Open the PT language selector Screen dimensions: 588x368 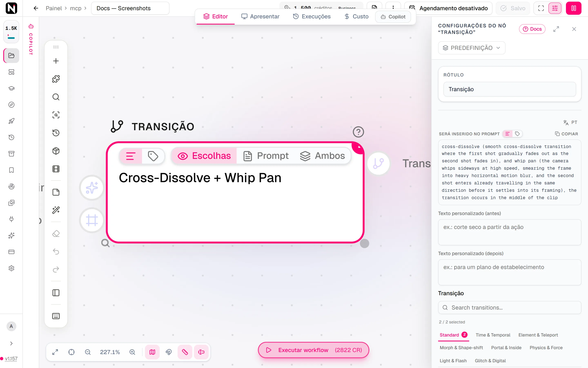point(570,122)
